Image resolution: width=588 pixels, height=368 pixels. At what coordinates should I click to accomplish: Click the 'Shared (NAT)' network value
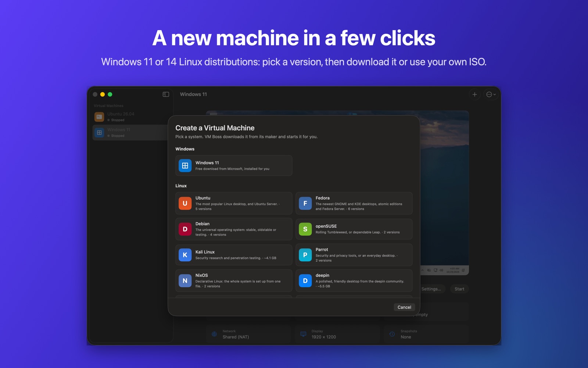[x=236, y=337]
